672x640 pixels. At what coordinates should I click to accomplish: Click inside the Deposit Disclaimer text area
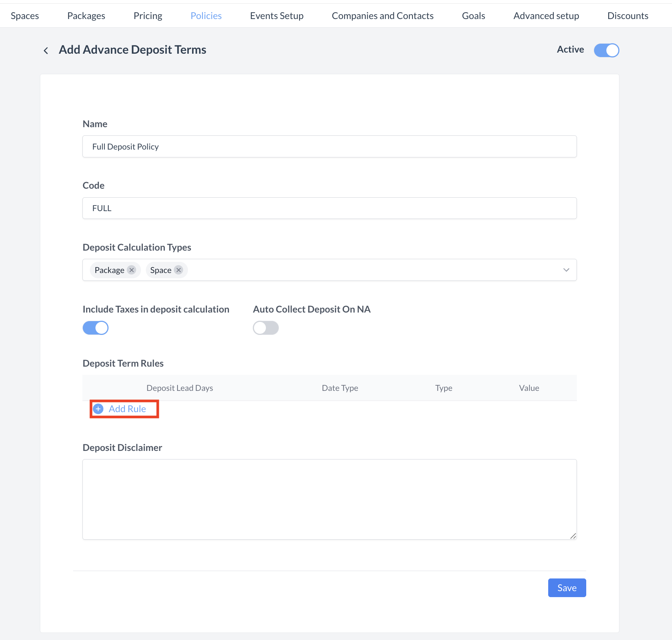tap(329, 499)
